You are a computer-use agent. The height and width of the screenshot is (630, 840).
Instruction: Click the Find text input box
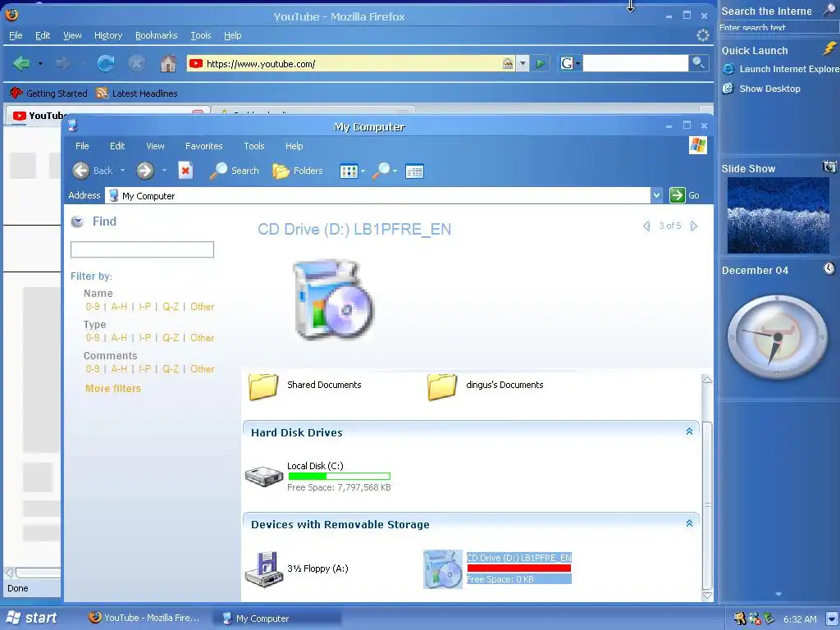tap(142, 249)
